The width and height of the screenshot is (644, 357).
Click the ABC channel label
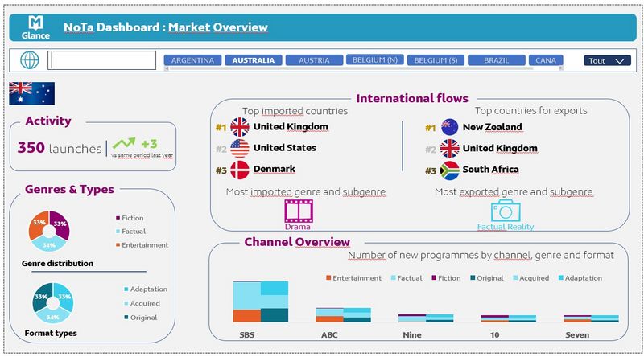[329, 334]
